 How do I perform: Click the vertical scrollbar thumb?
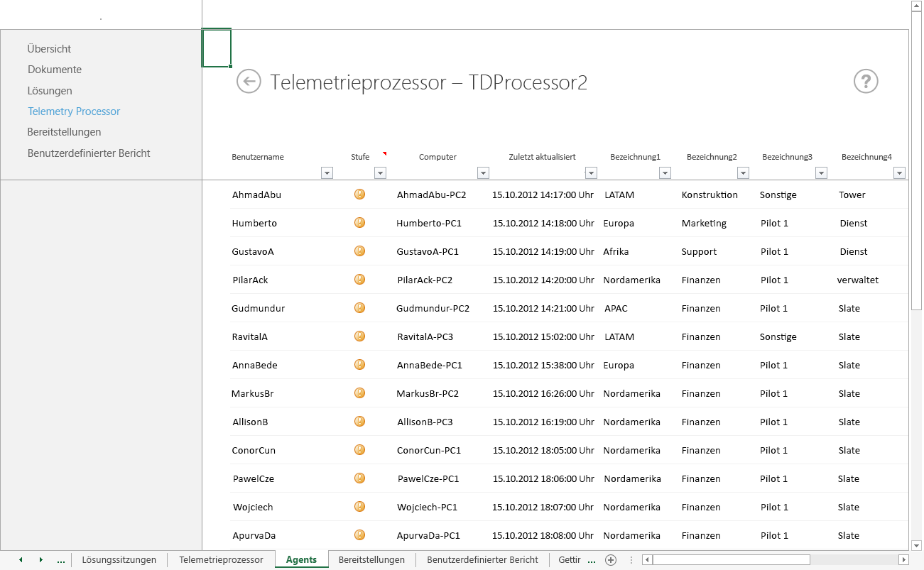pyautogui.click(x=916, y=161)
